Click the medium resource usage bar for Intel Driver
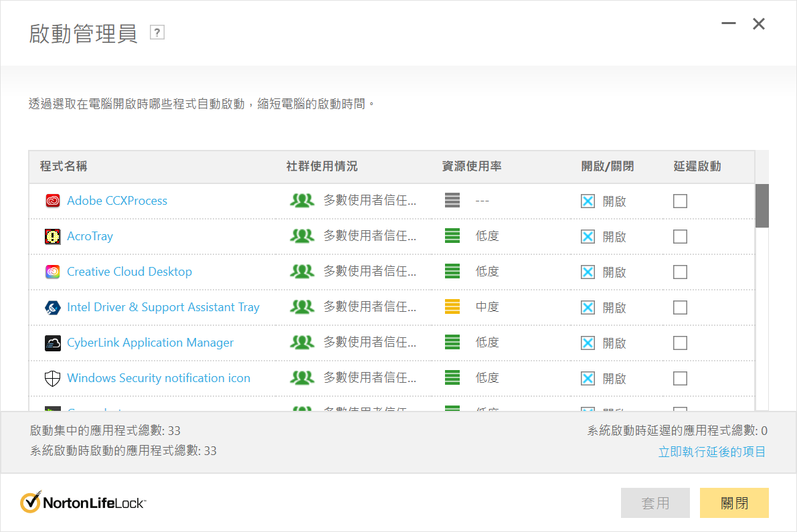The image size is (797, 532). pyautogui.click(x=452, y=307)
